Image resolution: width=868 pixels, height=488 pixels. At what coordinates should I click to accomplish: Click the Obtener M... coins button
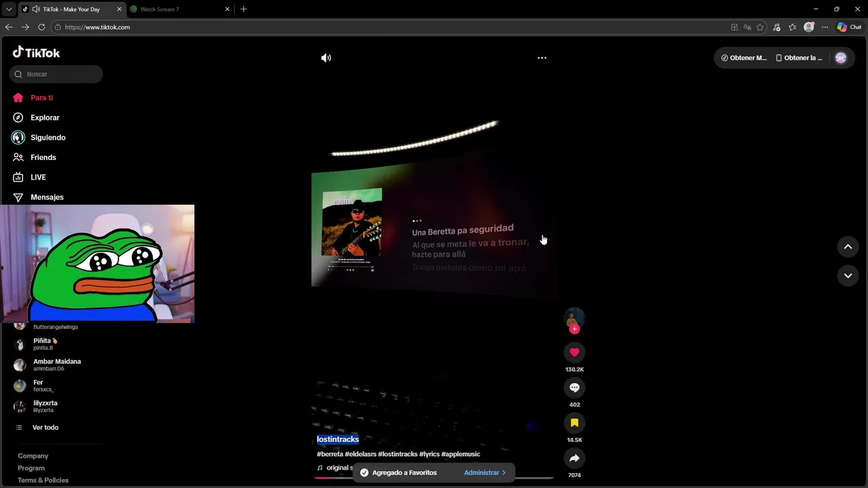pyautogui.click(x=744, y=58)
